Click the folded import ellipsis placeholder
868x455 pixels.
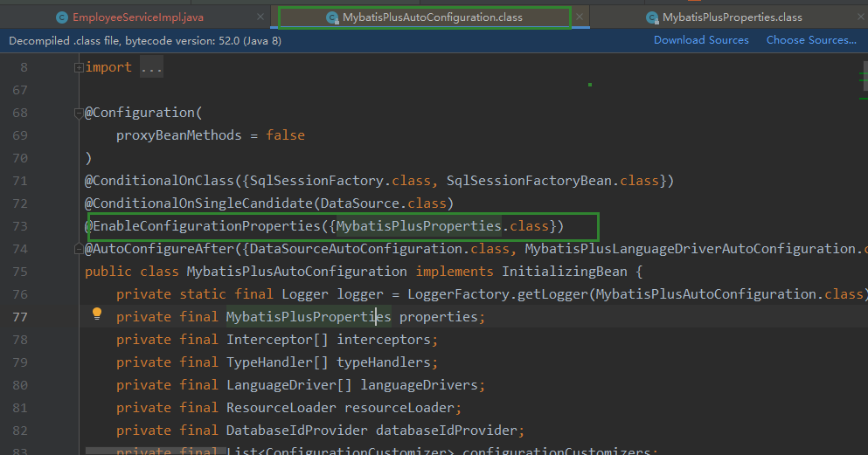pos(151,67)
